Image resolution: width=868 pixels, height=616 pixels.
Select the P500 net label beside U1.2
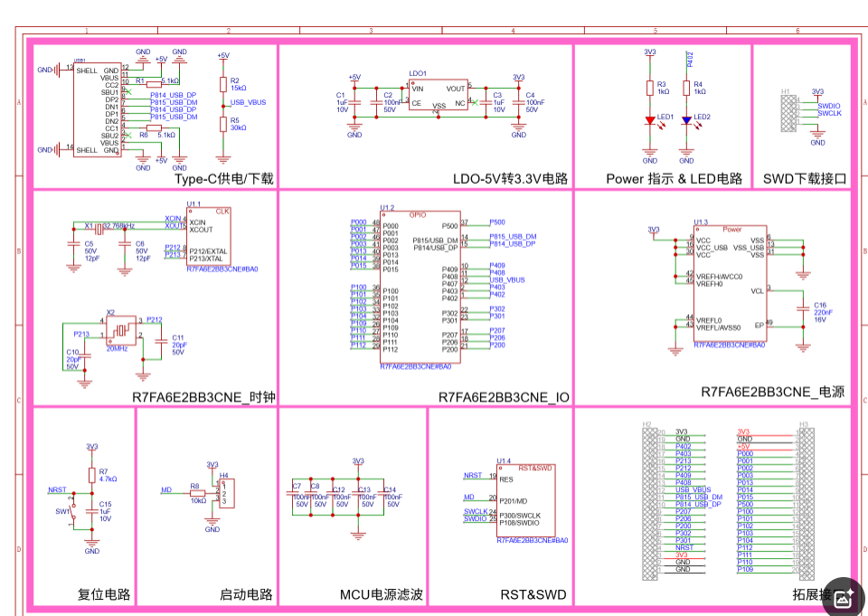pyautogui.click(x=497, y=223)
